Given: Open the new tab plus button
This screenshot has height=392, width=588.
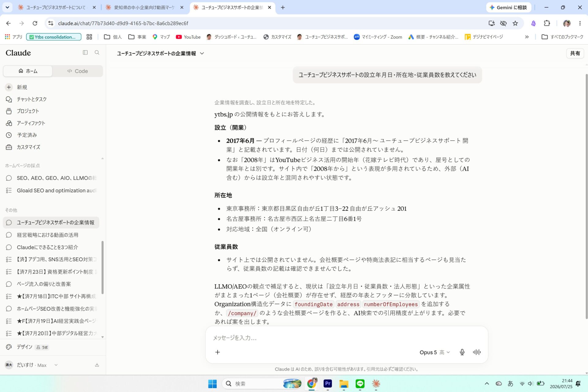Looking at the screenshot, I should coord(283,7).
